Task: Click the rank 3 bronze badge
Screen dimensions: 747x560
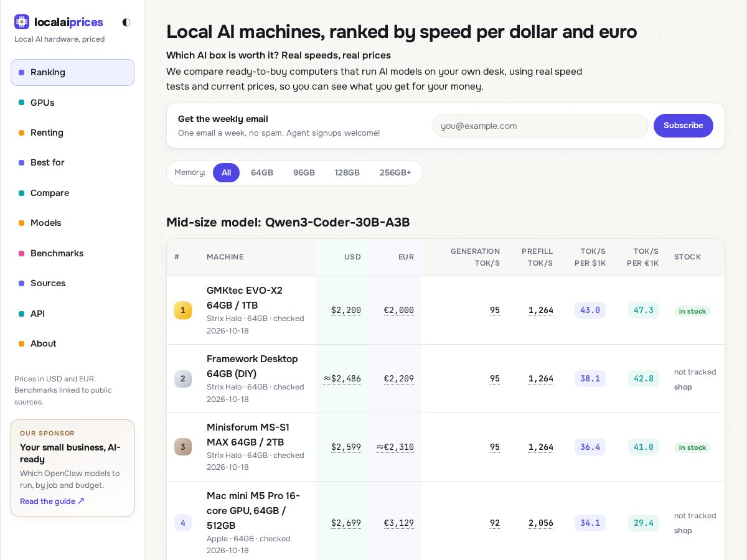Action: (183, 447)
